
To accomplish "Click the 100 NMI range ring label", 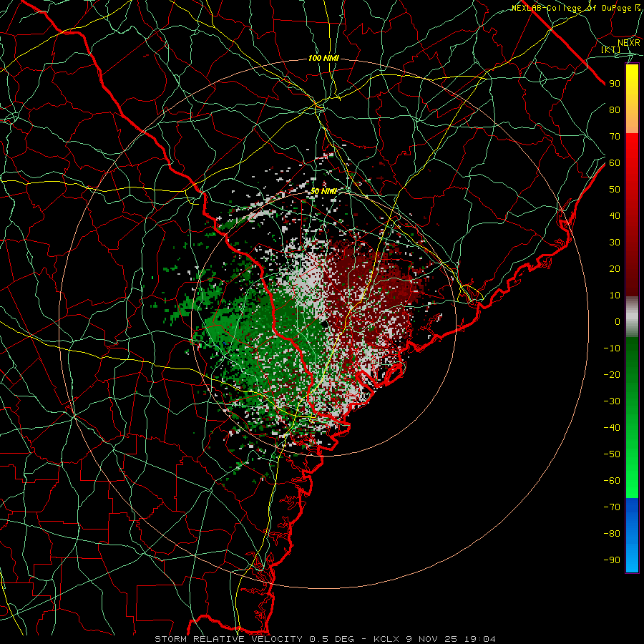I will tap(323, 59).
